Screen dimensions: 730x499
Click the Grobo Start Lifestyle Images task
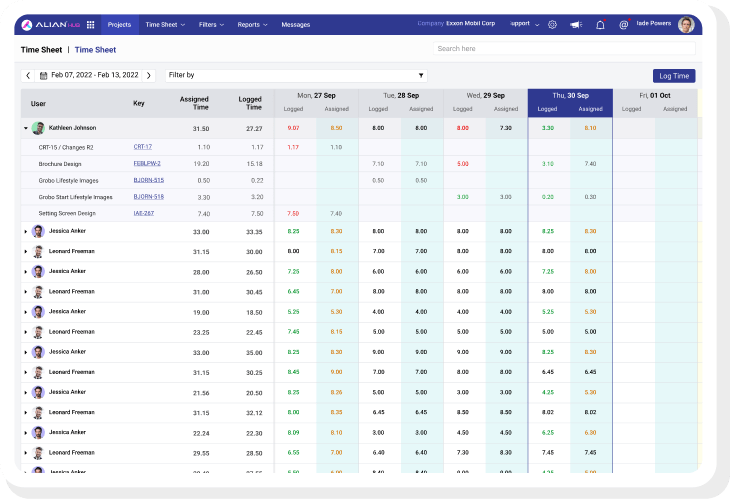coord(75,197)
